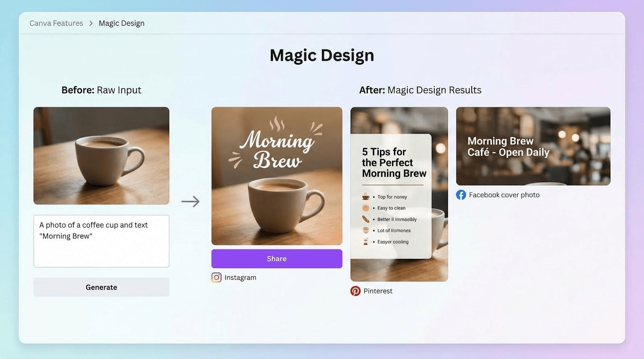Image resolution: width=644 pixels, height=359 pixels.
Task: Open the Instagram Morning Brew design result
Action: pos(277,176)
